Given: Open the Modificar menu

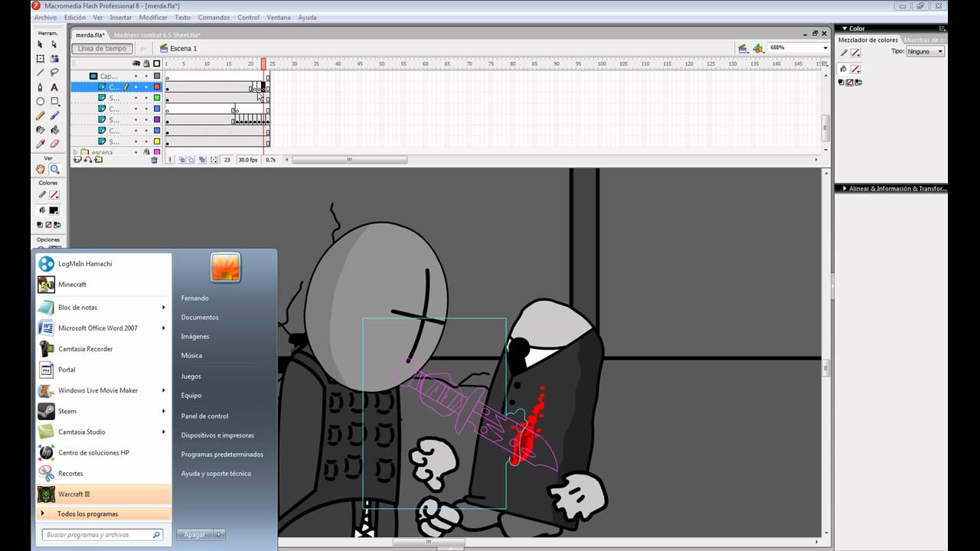Looking at the screenshot, I should pos(153,18).
